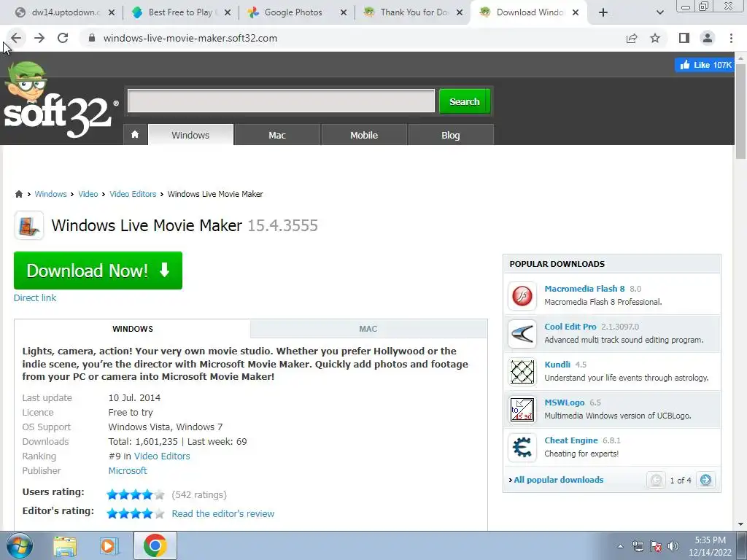Open Windows Explorer from taskbar
Screen dimensions: 747x560
65,546
